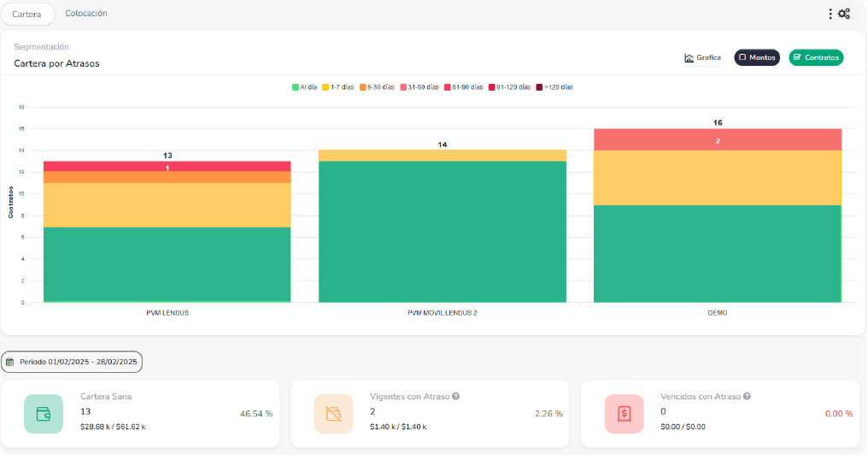
Task: Open the Periodo date range picker
Action: click(72, 362)
